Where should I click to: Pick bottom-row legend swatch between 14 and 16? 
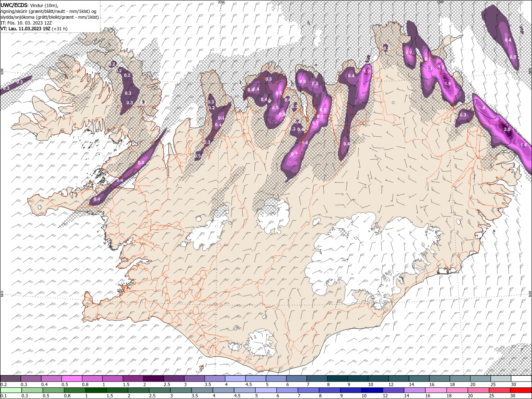[415, 390]
